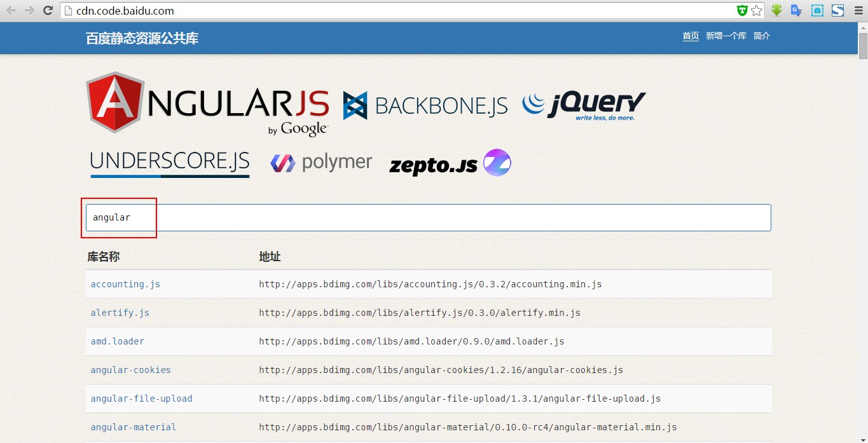Image resolution: width=868 pixels, height=443 pixels.
Task: Go to 首页 in the top navigation
Action: (691, 36)
